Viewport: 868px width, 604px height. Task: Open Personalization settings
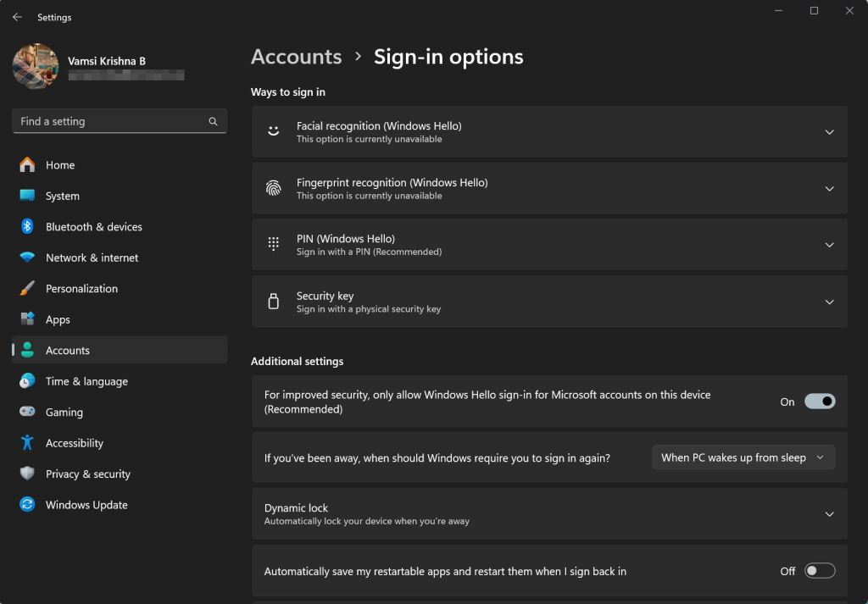(x=120, y=289)
